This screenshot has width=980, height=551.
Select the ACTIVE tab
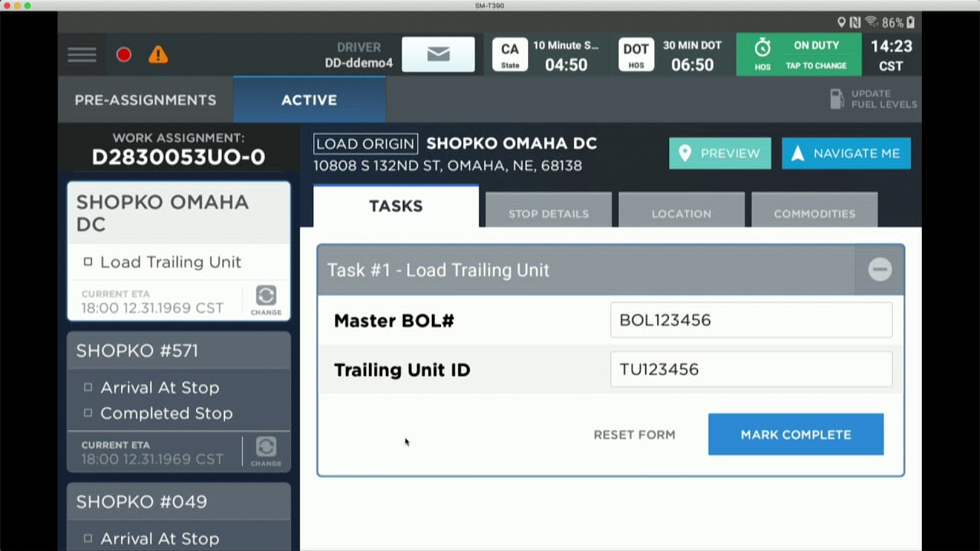coord(309,100)
